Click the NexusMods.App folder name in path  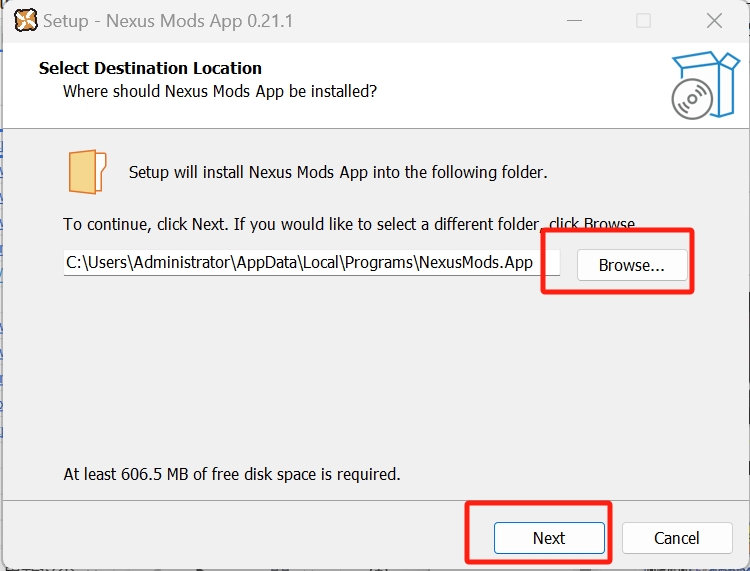coord(477,263)
